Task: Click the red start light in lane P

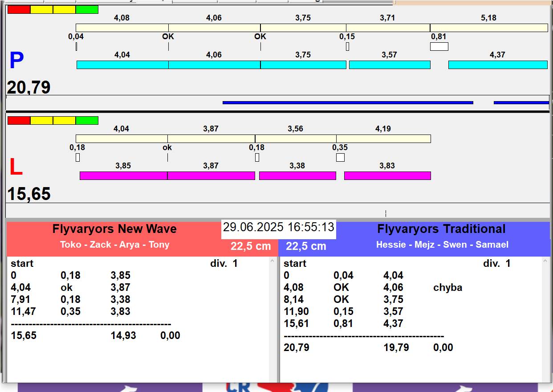Action: coord(19,9)
